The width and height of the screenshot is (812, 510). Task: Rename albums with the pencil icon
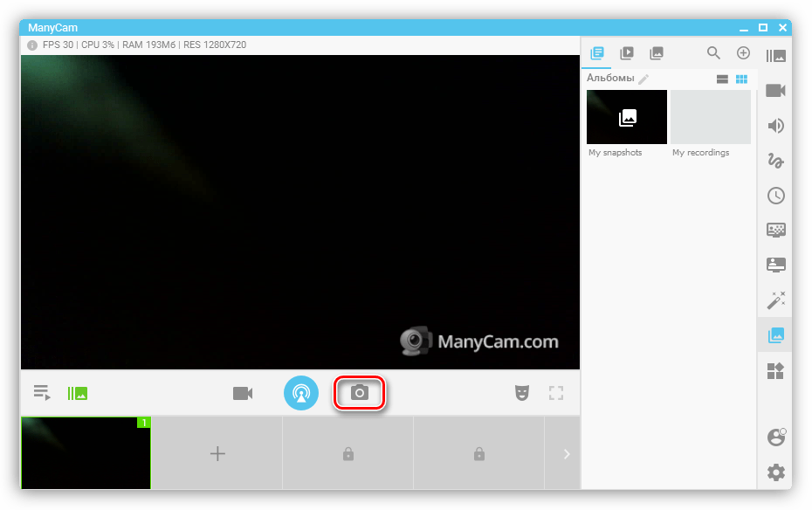(643, 79)
